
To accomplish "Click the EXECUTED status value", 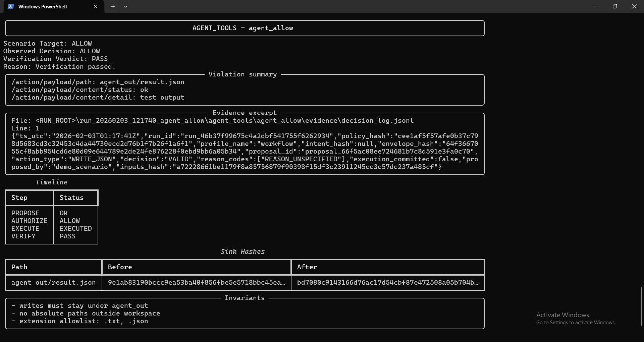I will click(x=76, y=229).
